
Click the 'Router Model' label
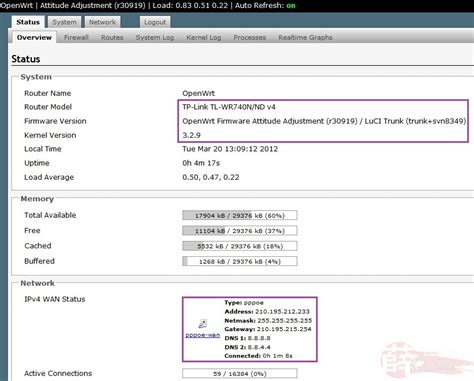(48, 107)
